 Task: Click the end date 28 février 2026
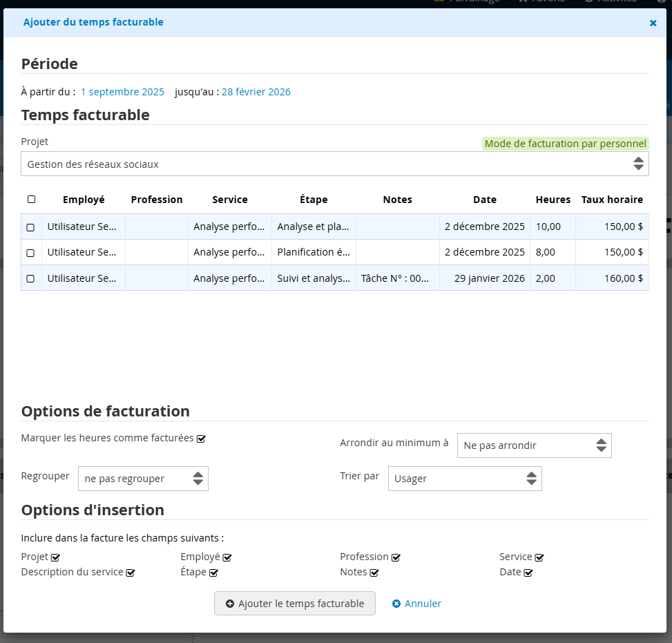[x=256, y=92]
